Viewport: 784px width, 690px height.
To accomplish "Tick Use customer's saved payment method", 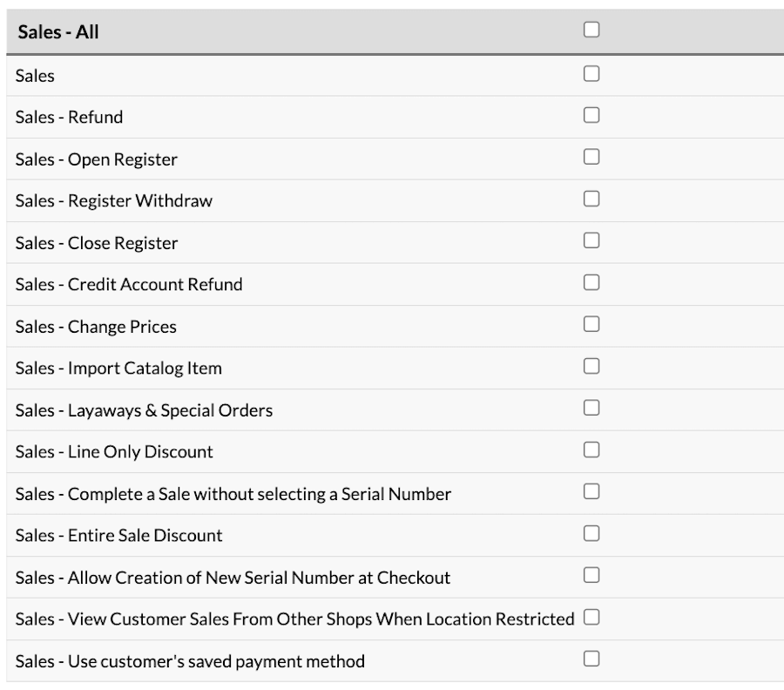I will tap(591, 659).
